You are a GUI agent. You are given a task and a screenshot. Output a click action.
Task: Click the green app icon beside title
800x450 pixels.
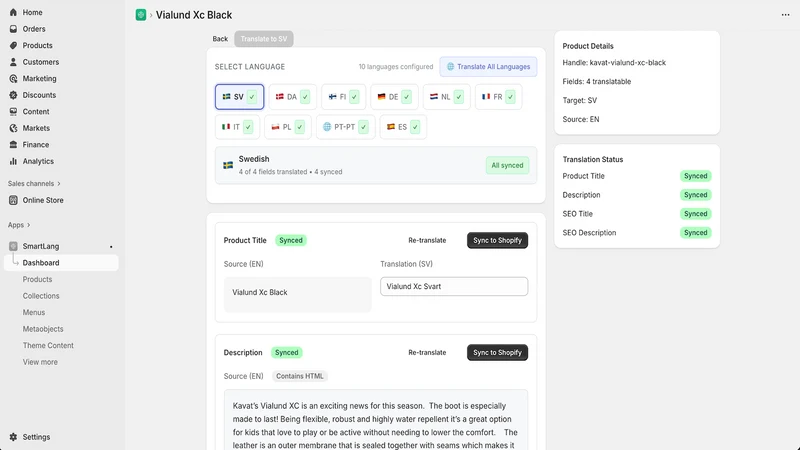141,15
